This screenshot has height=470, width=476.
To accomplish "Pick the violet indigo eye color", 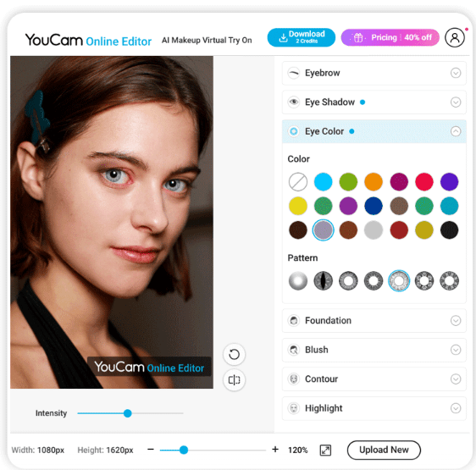I will (x=449, y=182).
